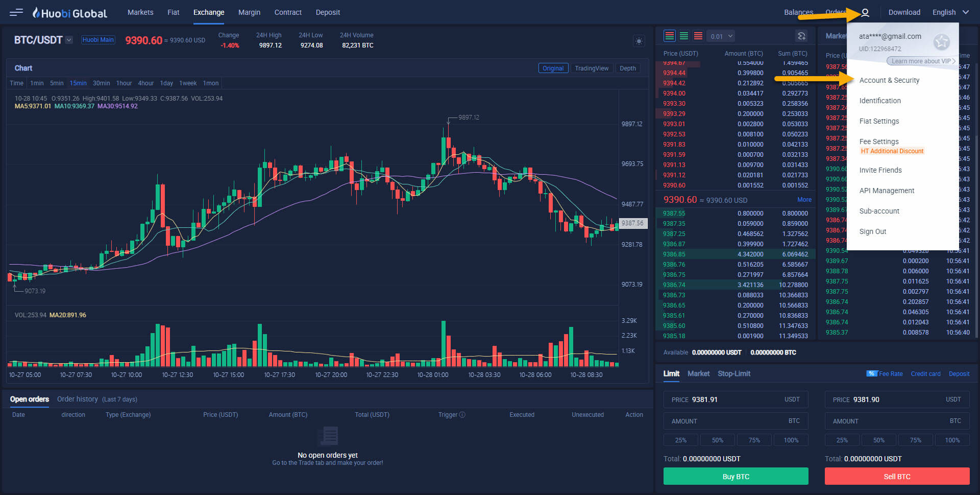Switch chart to Original view
This screenshot has height=495, width=980.
click(553, 68)
